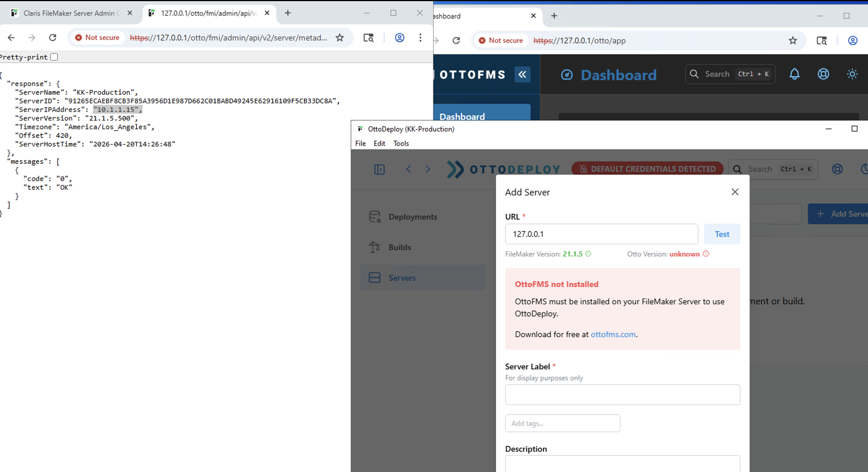Open the ottofms.com download link

click(613, 334)
